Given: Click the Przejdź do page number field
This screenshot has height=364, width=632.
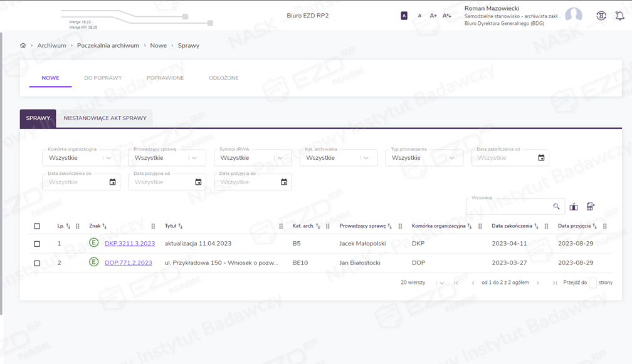Looking at the screenshot, I should click(592, 283).
